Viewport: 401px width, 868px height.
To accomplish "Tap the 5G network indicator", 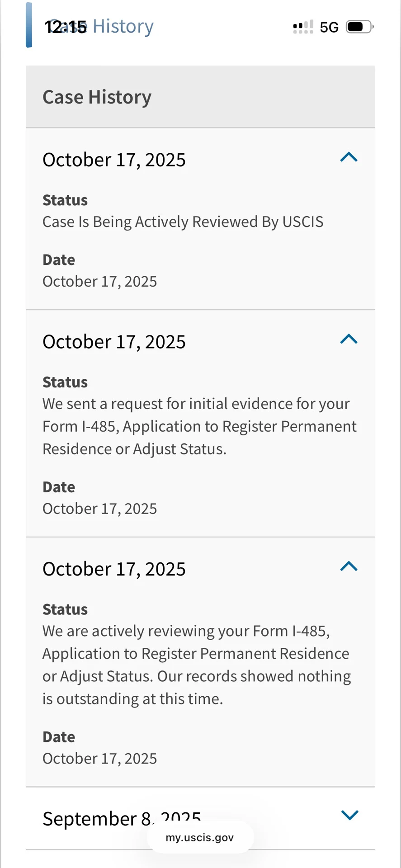I will (329, 28).
